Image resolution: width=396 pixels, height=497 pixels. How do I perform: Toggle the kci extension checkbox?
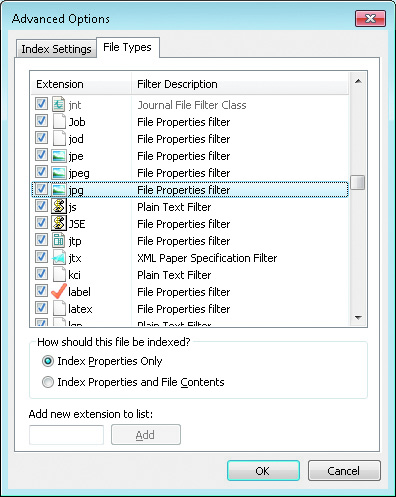point(41,274)
